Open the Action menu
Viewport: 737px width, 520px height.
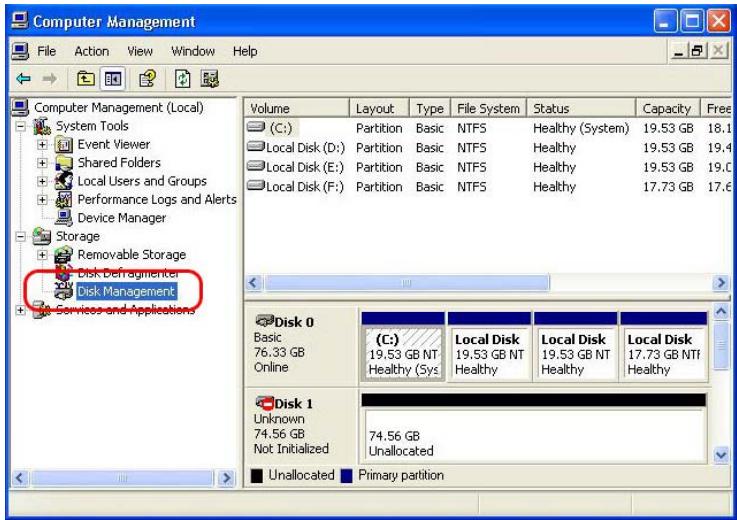coord(91,50)
